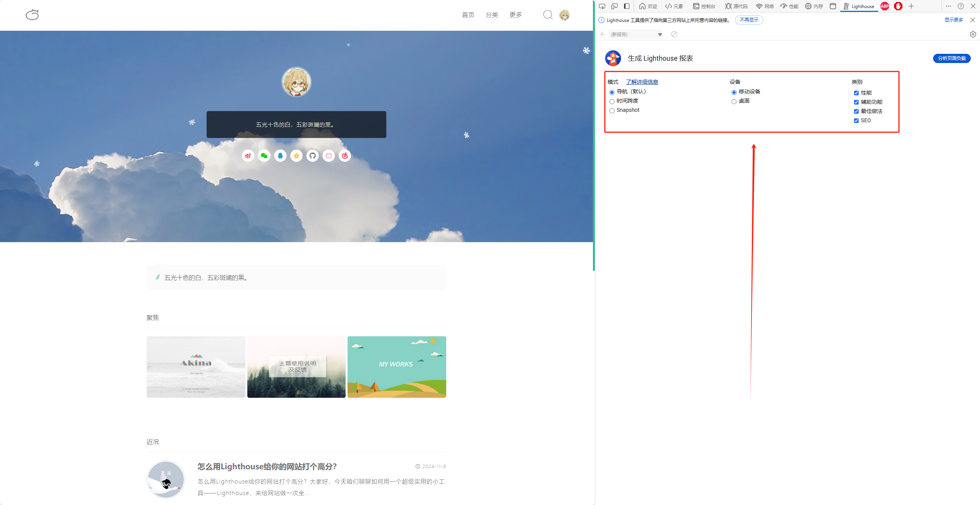This screenshot has width=980, height=505.
Task: Open the 新报告 report dropdown
Action: [x=636, y=34]
